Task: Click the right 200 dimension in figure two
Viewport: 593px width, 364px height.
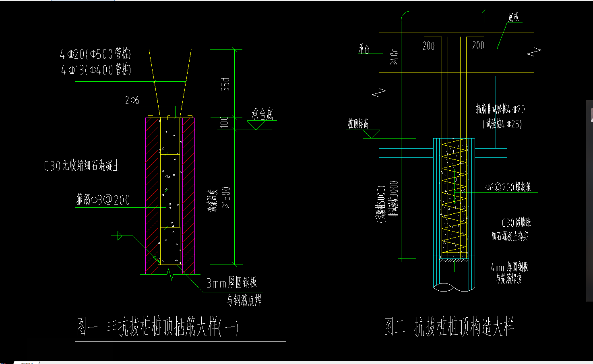Action: click(x=478, y=45)
